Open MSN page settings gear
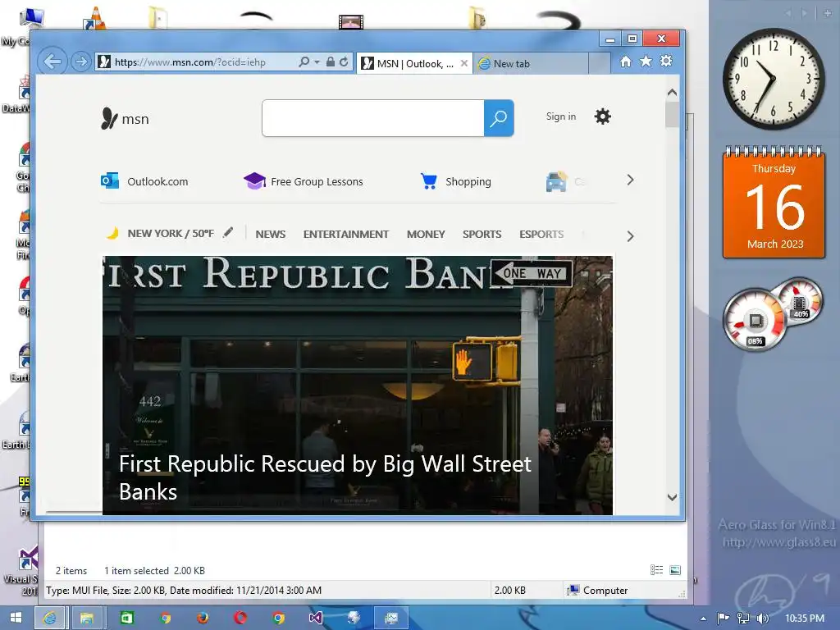Viewport: 840px width, 630px height. click(x=603, y=116)
